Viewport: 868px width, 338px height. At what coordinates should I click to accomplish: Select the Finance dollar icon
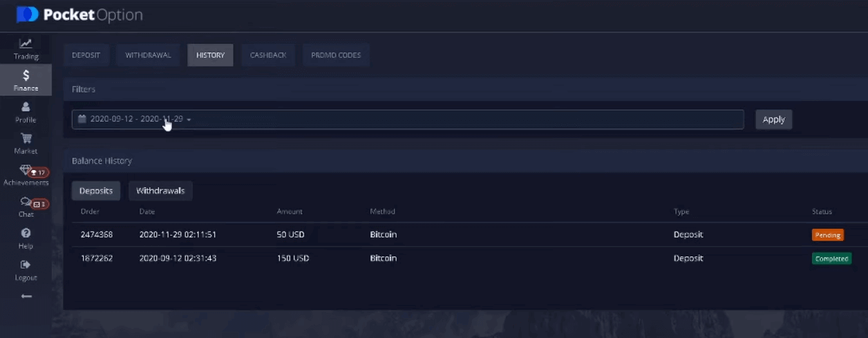(26, 75)
